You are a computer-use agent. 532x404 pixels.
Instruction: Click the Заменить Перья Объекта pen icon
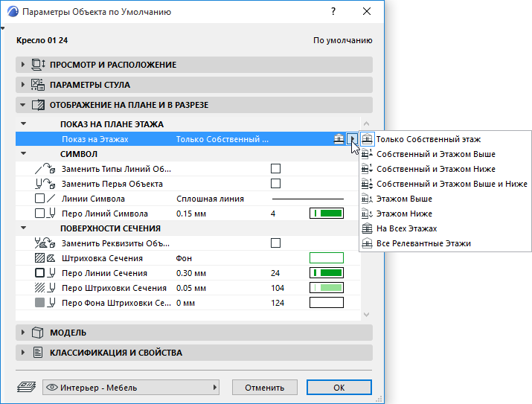pyautogui.click(x=45, y=184)
